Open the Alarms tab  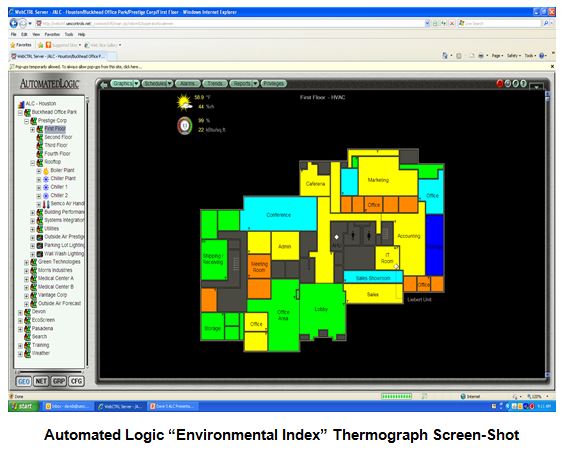(187, 84)
